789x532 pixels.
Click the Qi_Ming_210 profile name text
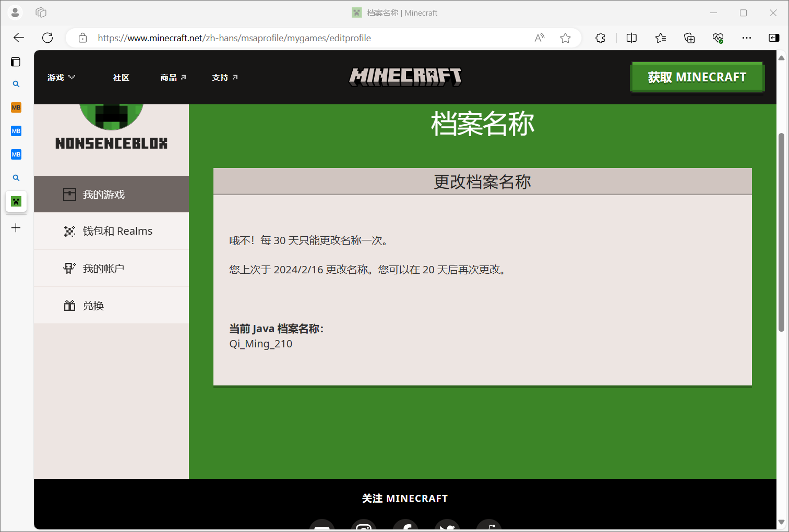pos(261,344)
